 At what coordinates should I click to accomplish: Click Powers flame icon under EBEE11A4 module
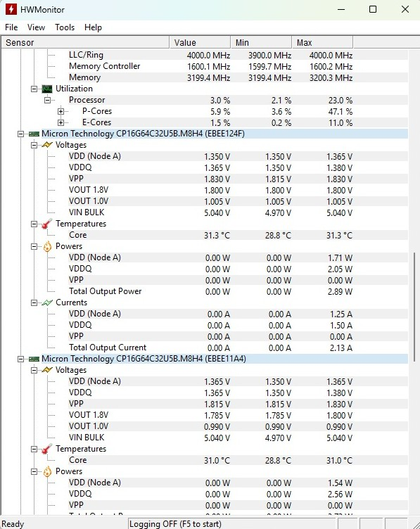tap(47, 471)
